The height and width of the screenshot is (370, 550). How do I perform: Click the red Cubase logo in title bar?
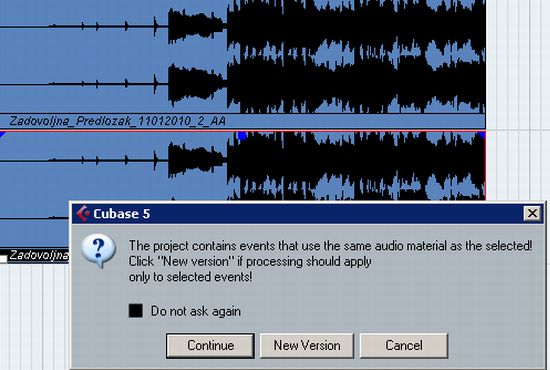(x=83, y=214)
